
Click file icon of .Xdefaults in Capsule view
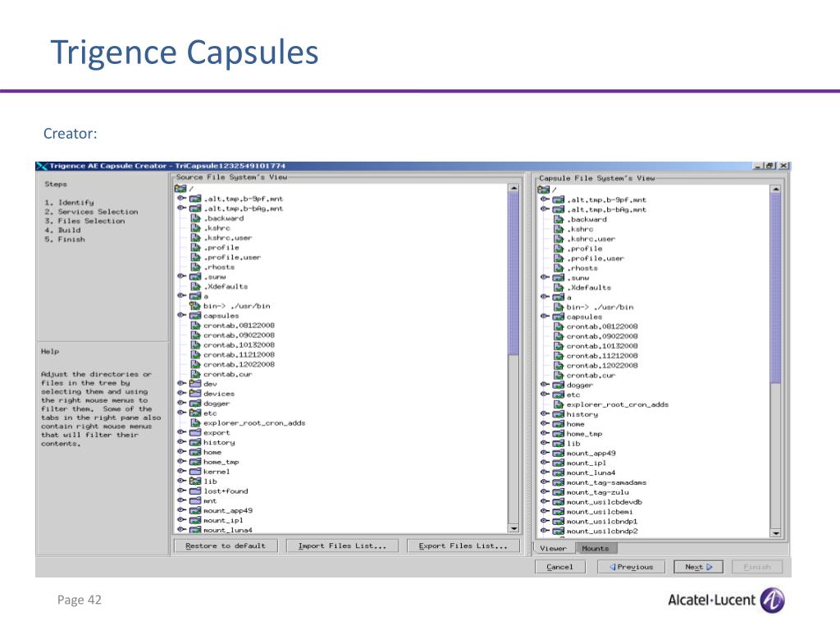coord(558,288)
